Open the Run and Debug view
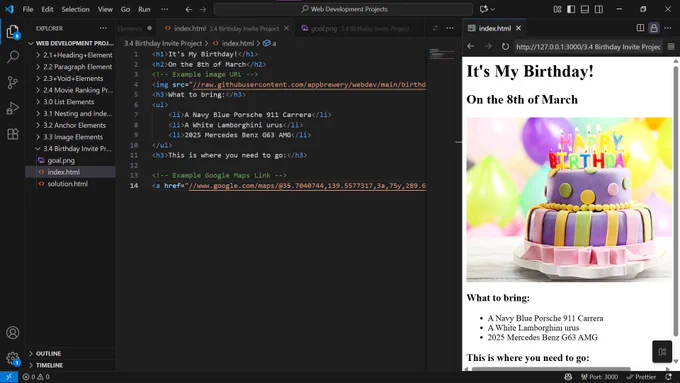Viewport: 680px width, 383px height. tap(13, 108)
